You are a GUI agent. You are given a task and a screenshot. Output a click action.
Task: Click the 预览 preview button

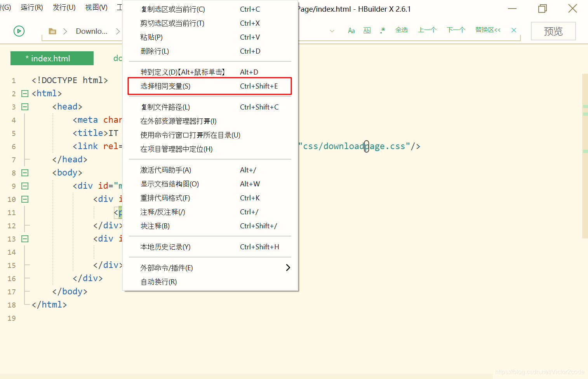[x=553, y=31]
